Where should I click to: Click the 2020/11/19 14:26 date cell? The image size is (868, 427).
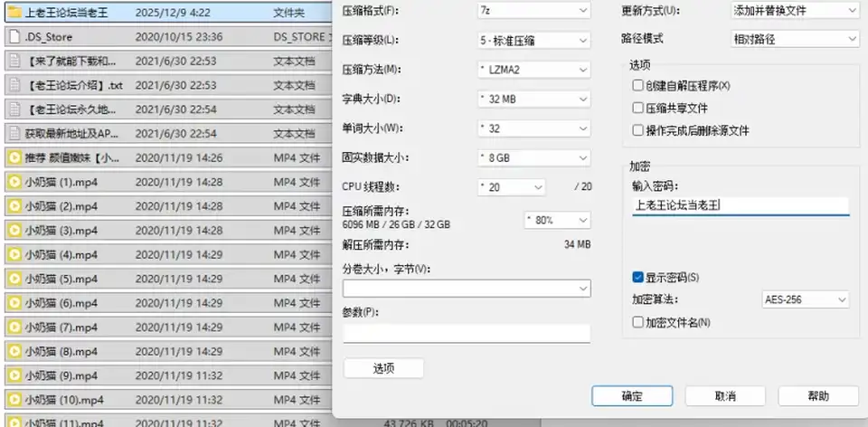click(x=179, y=157)
